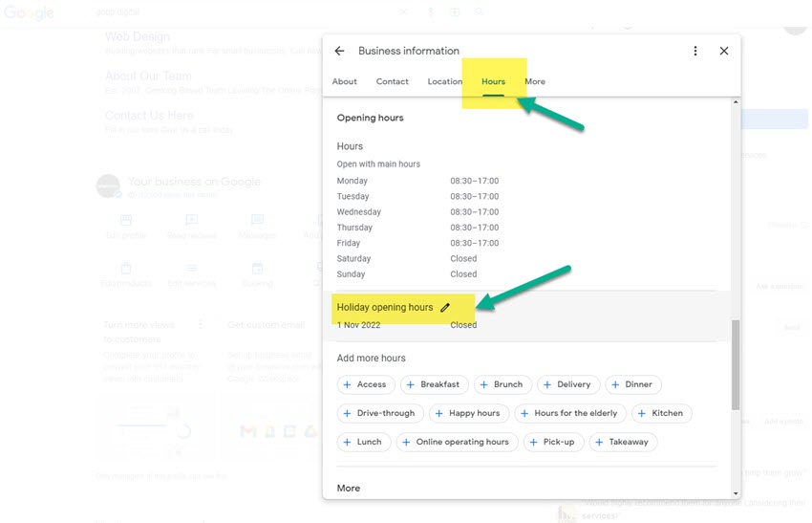Close the Business information dialog
Image resolution: width=812 pixels, height=523 pixels.
[724, 52]
